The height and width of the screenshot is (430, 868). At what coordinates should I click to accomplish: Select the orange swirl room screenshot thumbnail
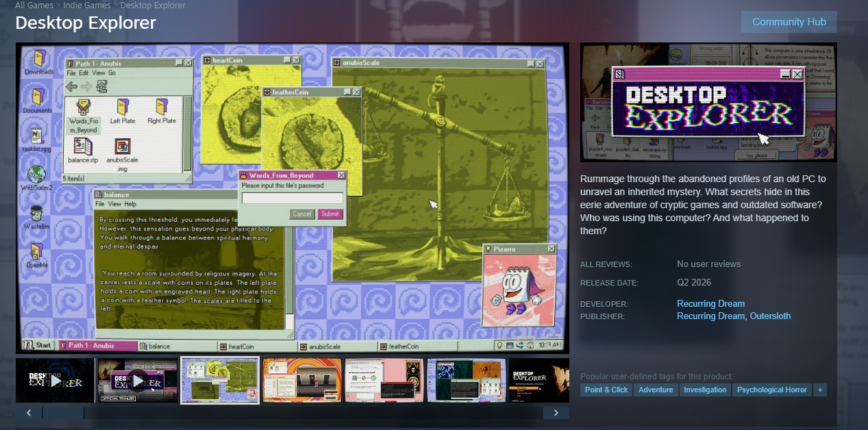click(302, 380)
